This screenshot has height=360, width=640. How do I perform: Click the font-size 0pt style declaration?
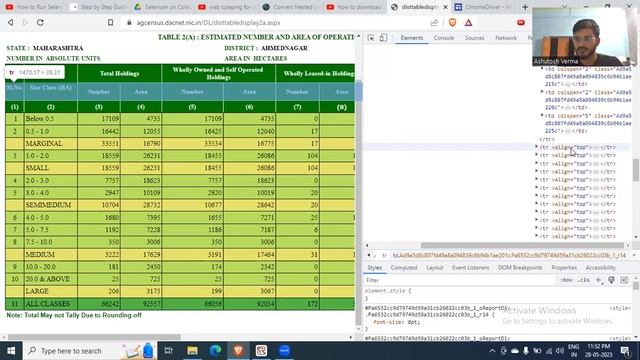click(x=396, y=322)
